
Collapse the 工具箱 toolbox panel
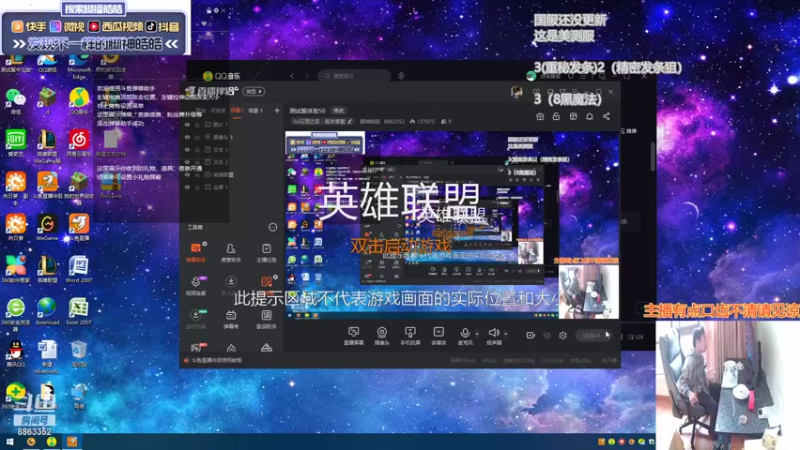pos(273,227)
